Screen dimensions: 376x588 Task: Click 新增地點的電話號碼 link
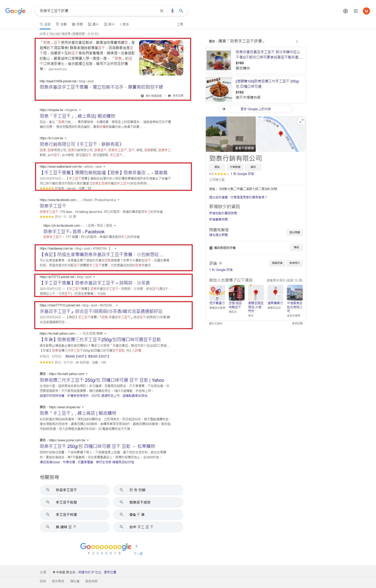click(223, 213)
